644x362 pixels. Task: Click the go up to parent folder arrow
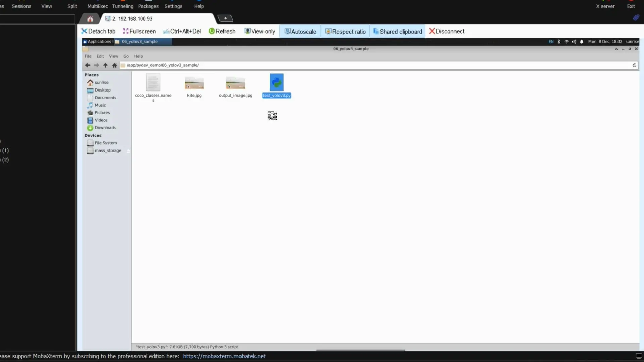click(x=105, y=65)
